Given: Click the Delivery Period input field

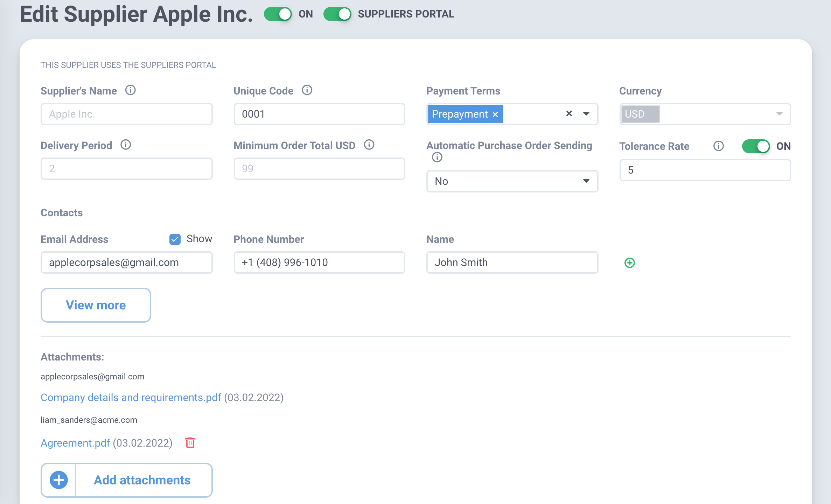Looking at the screenshot, I should [127, 169].
